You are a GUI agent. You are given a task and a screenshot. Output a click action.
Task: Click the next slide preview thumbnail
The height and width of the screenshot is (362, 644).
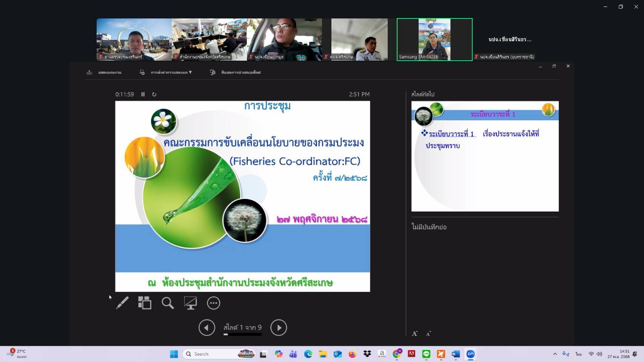(485, 156)
